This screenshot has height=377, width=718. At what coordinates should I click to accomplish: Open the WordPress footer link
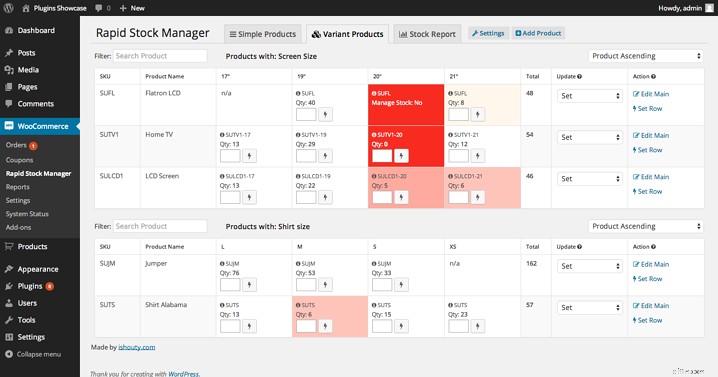[x=183, y=374]
